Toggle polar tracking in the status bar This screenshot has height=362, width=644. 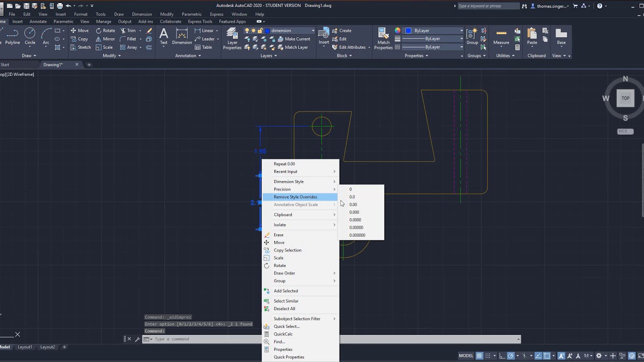(x=511, y=355)
